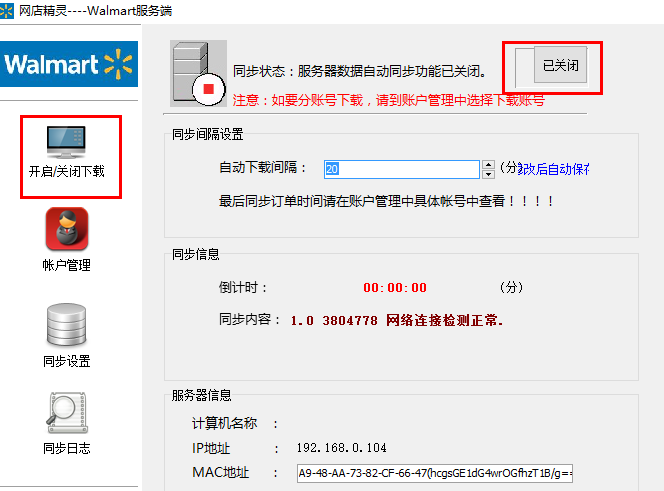Click the MAC地址 text field
This screenshot has height=491, width=664.
tap(434, 473)
